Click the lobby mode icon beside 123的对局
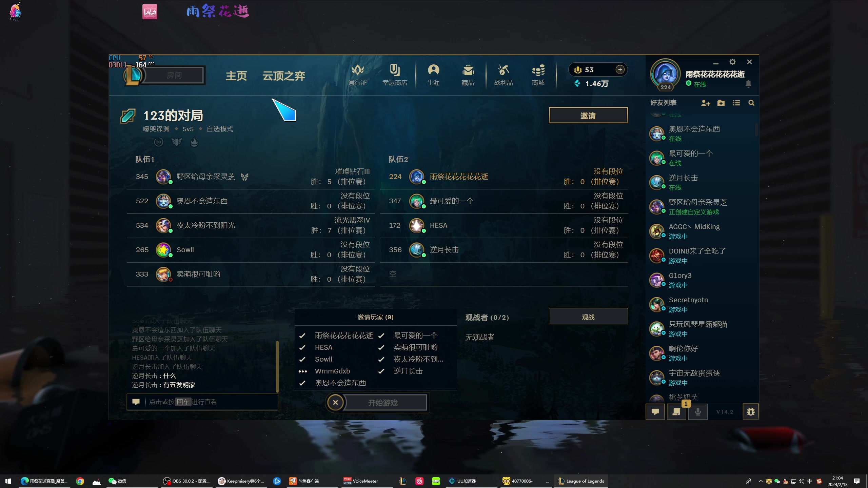The height and width of the screenshot is (488, 868). [128, 116]
